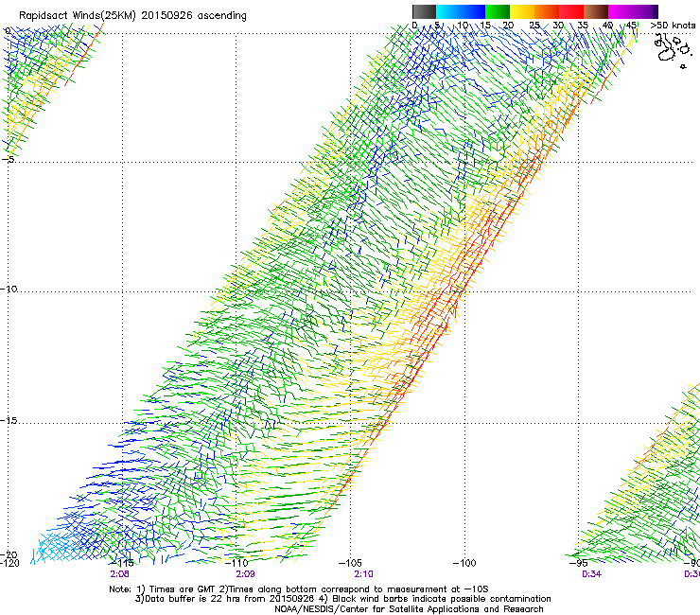The width and height of the screenshot is (700, 615).
Task: Click the orange 25-30 knots legend swatch
Action: 547,11
